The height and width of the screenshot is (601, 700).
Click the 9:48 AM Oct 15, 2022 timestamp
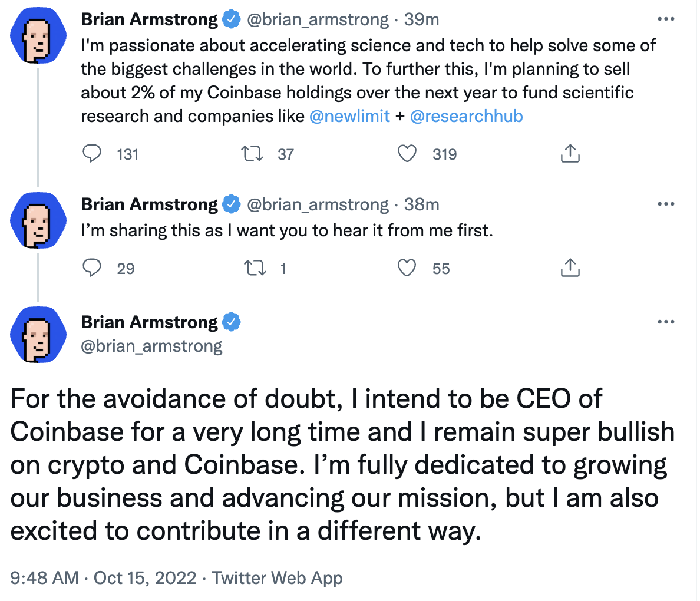103,578
